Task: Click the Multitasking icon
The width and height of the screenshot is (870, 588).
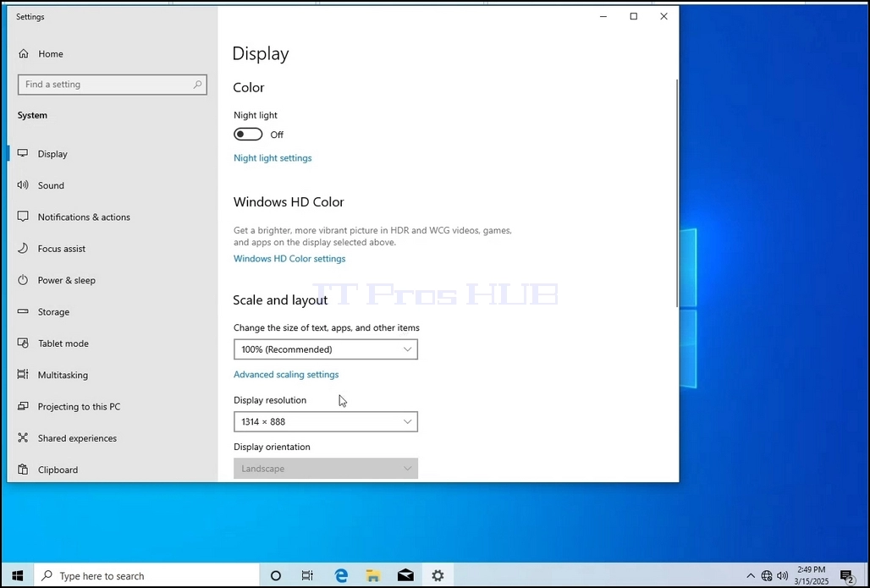Action: pos(23,375)
